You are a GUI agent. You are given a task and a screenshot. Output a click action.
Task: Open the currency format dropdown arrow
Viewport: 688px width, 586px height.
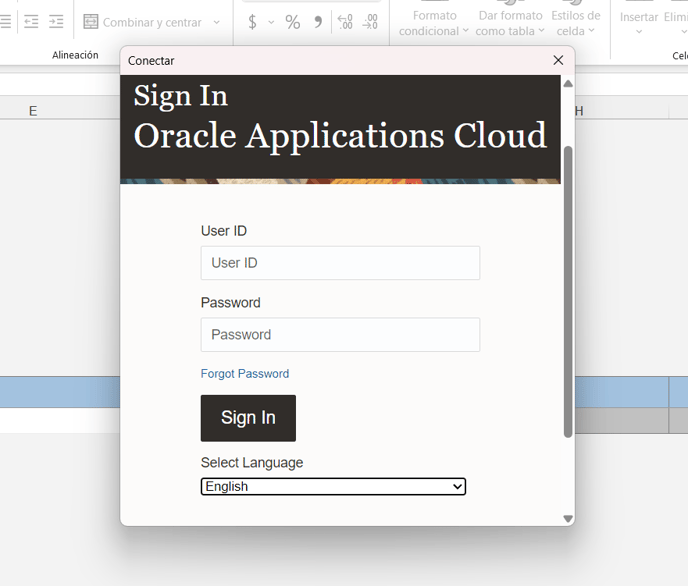point(271,22)
